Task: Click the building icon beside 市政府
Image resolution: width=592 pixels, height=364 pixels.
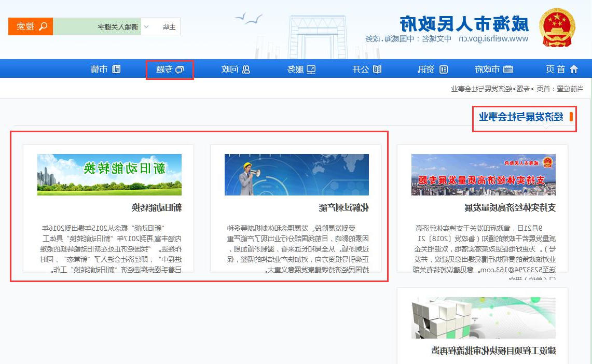Action: click(508, 69)
